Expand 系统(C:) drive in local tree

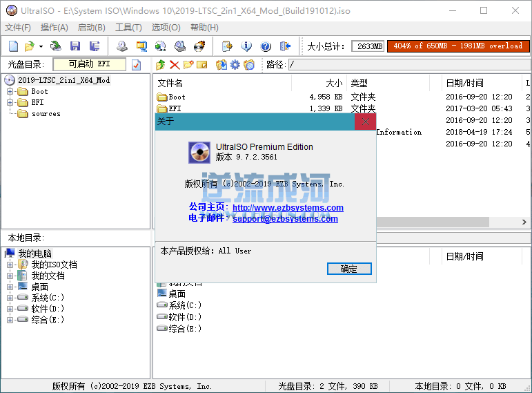[10, 298]
